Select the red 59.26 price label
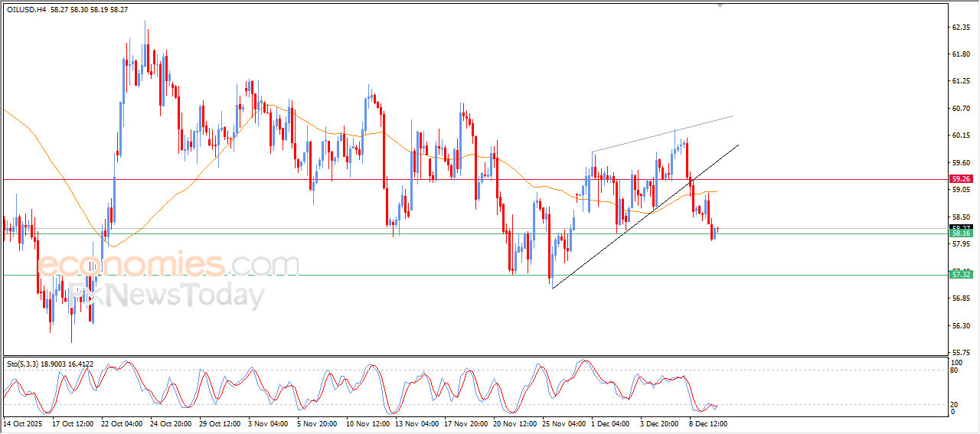The height and width of the screenshot is (434, 980). click(961, 179)
